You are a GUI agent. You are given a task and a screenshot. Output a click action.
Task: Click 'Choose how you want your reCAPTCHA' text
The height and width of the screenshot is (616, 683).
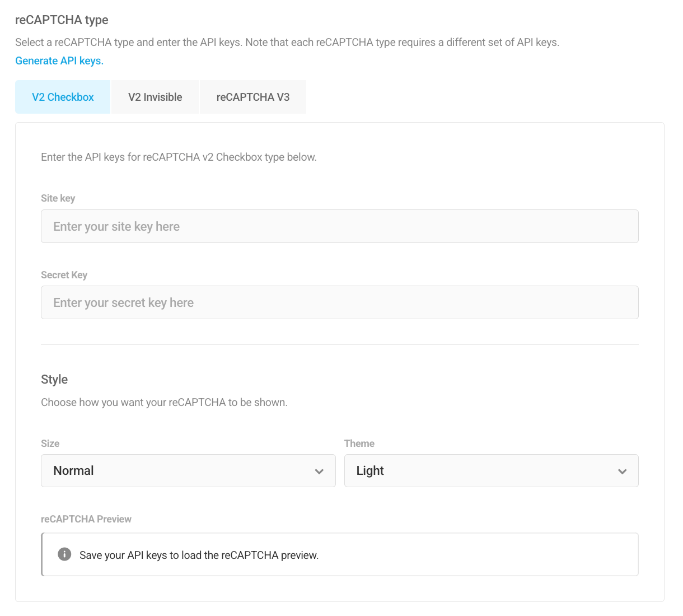(164, 402)
